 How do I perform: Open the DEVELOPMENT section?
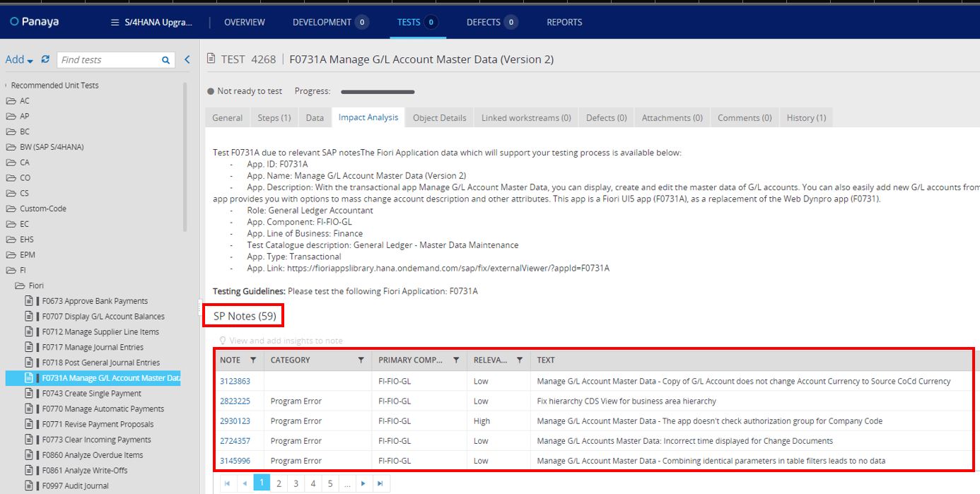pos(330,23)
